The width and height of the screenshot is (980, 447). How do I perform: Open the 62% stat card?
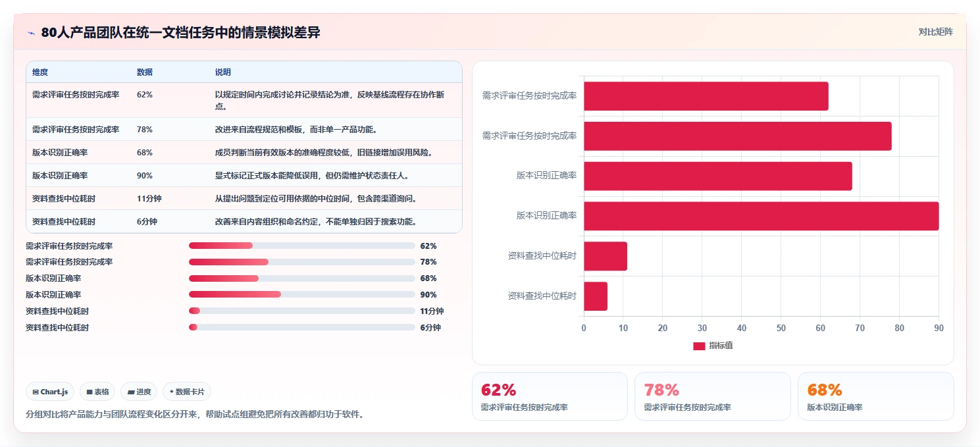click(550, 396)
